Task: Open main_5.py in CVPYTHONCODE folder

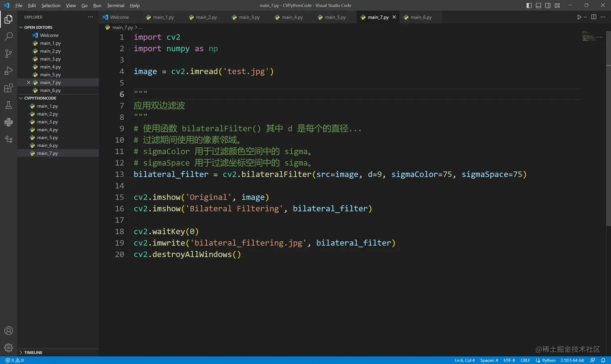Action: [58, 138]
